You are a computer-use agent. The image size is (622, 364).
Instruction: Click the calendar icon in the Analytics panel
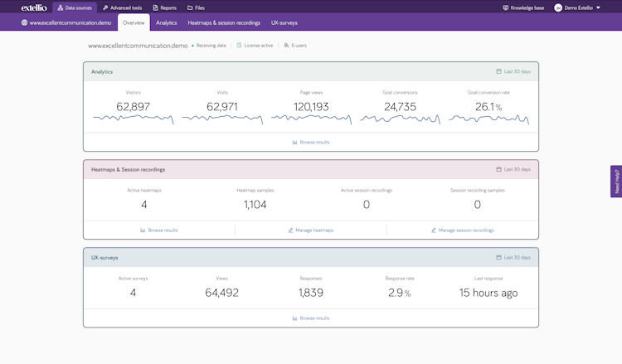pyautogui.click(x=498, y=72)
